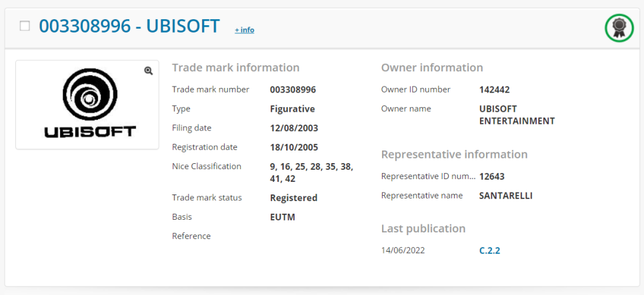Click the Last publication heading
644x295 pixels.
tap(423, 228)
